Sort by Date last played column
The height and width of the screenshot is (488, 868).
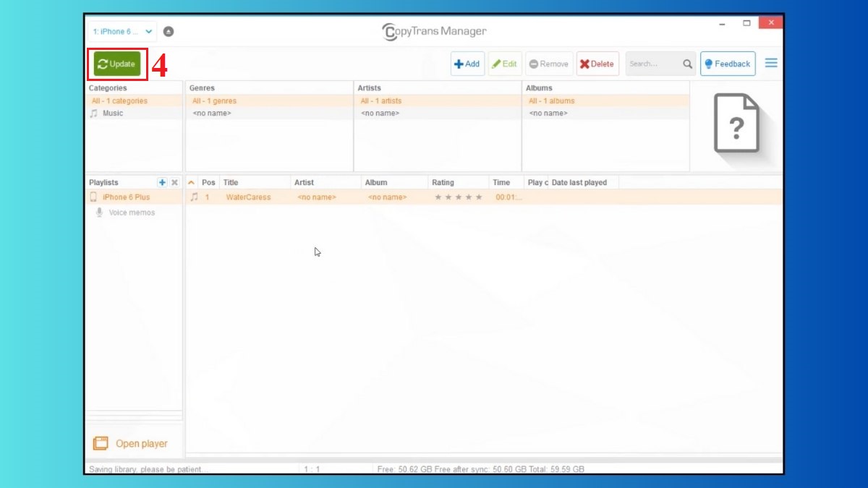pyautogui.click(x=583, y=182)
